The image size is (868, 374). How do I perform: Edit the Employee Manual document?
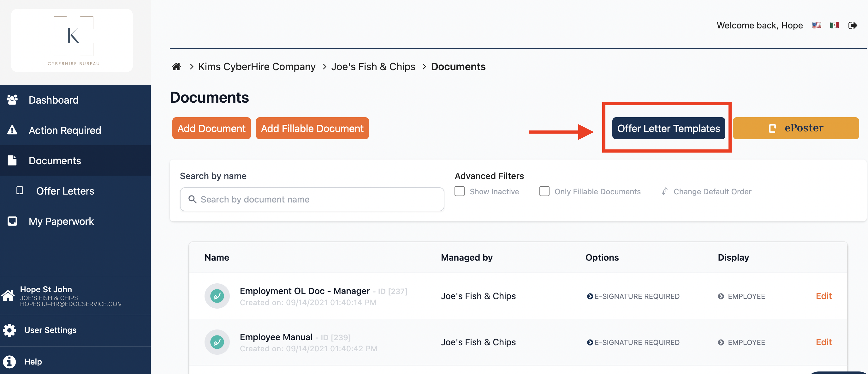[823, 342]
